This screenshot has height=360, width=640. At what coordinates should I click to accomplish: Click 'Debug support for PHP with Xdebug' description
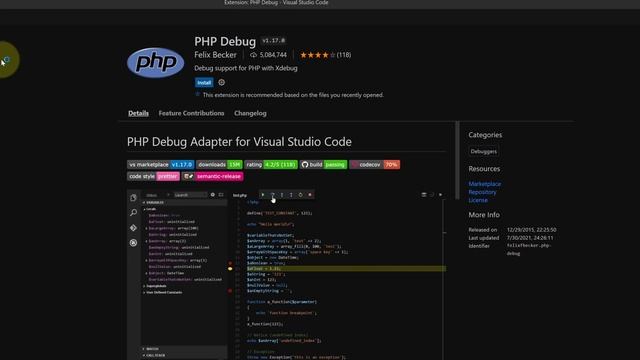click(x=246, y=68)
